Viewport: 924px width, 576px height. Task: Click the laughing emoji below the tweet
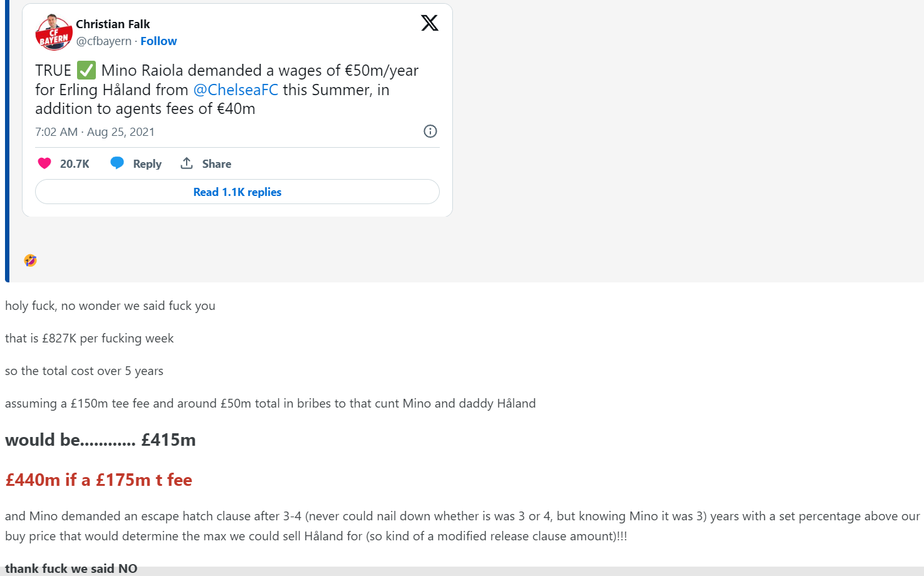pyautogui.click(x=30, y=260)
